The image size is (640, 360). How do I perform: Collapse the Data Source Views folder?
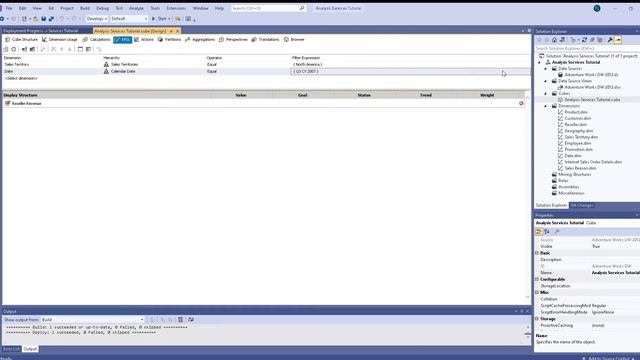[546, 81]
